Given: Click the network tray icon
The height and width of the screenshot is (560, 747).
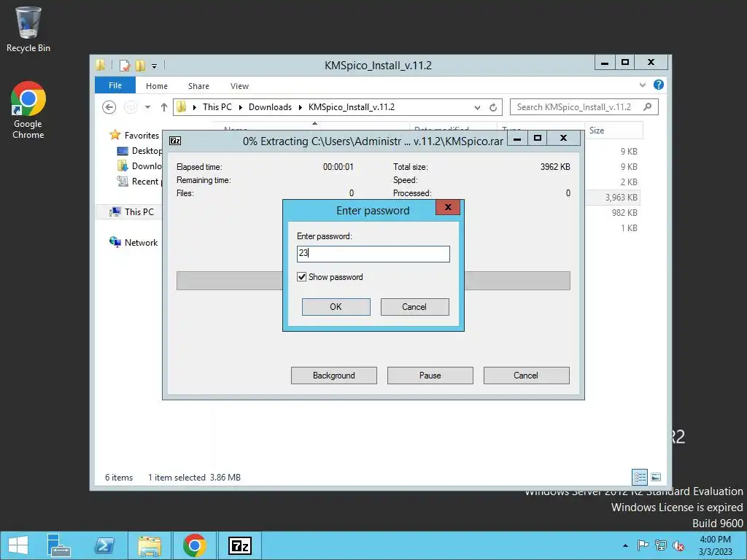Looking at the screenshot, I should (x=661, y=545).
